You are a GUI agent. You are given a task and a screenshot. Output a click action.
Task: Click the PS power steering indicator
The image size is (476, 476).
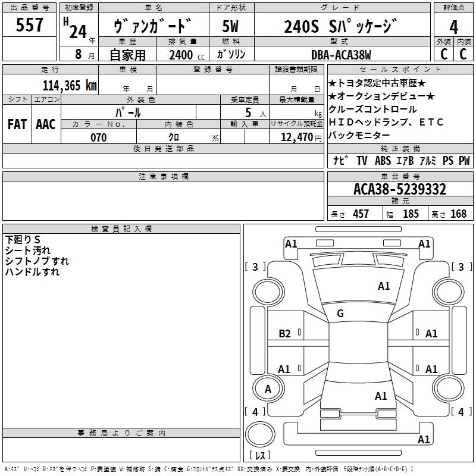[447, 161]
